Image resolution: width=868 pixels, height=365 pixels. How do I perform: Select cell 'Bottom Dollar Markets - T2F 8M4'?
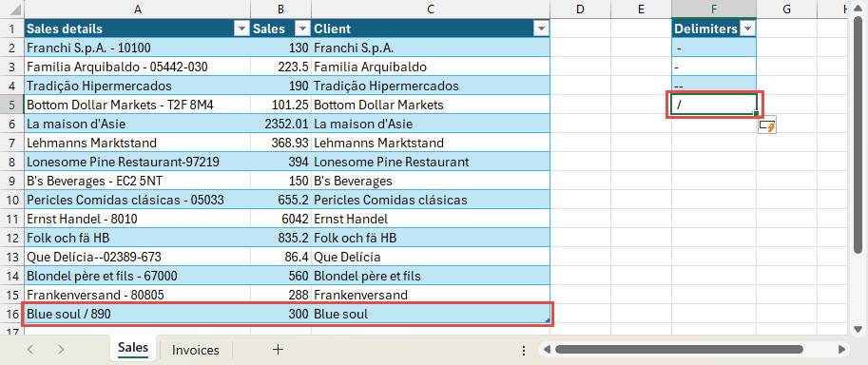[x=137, y=105]
